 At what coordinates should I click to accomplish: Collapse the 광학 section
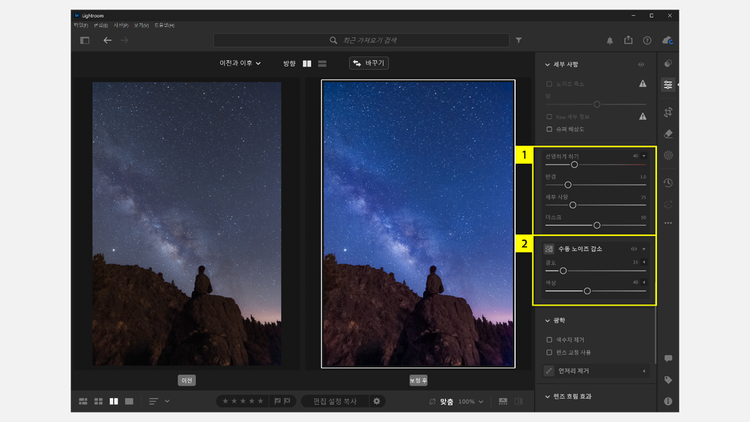click(548, 321)
